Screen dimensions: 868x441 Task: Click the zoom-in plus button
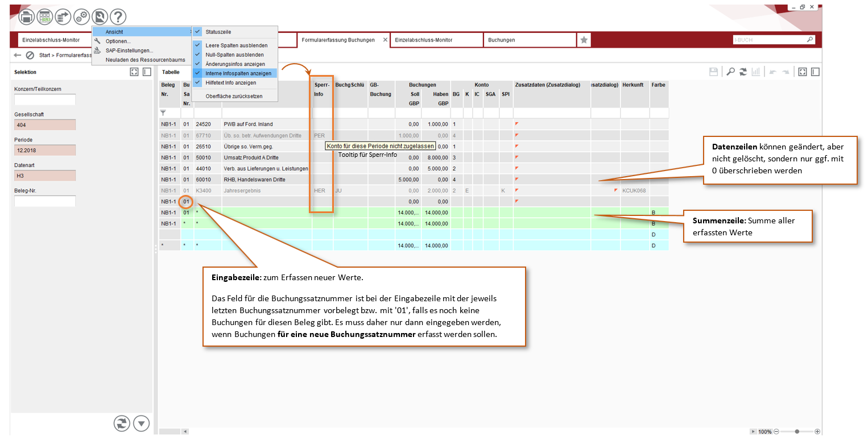pyautogui.click(x=817, y=432)
